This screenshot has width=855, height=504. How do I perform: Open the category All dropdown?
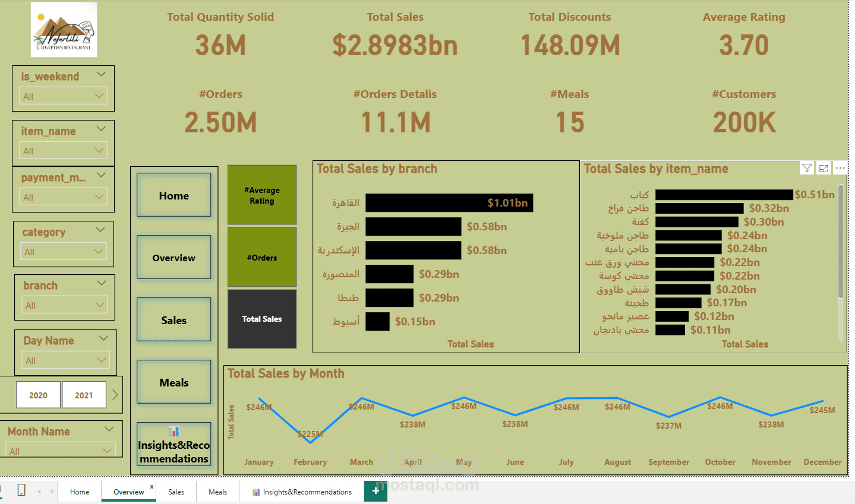tap(63, 252)
